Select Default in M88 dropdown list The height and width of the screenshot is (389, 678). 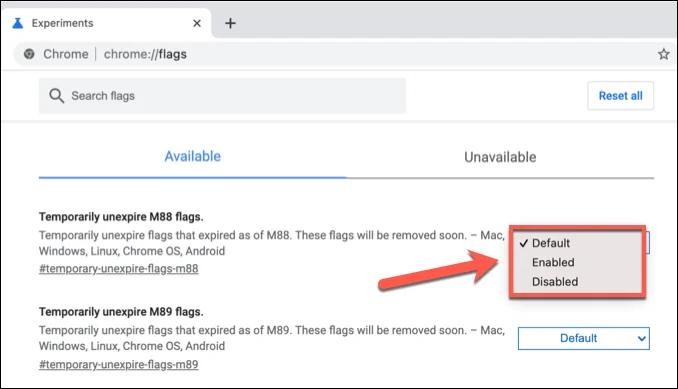(550, 243)
